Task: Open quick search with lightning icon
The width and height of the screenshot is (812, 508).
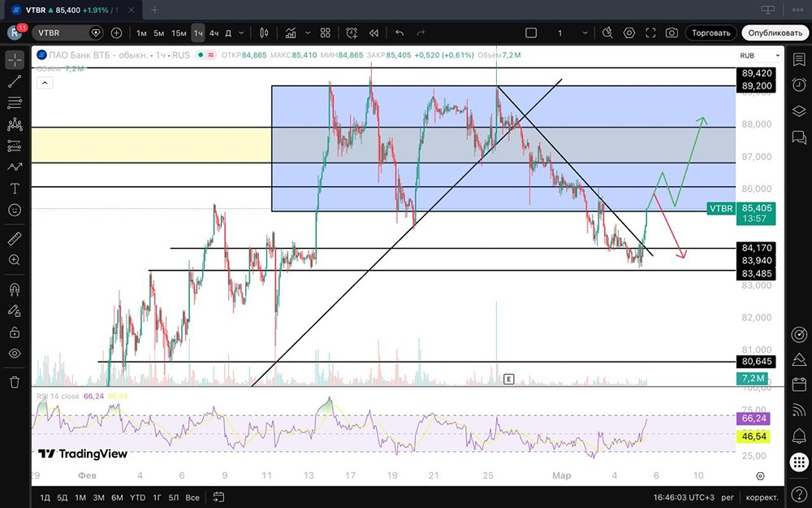Action: point(607,33)
